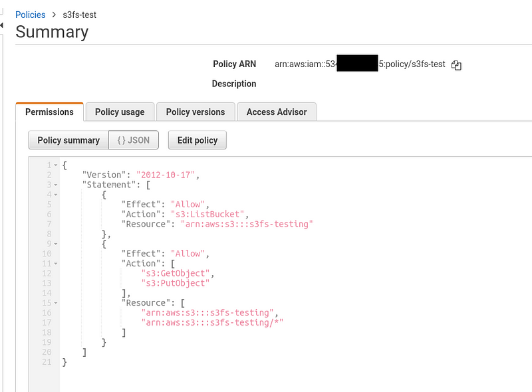
Task: Click the resource value on line 16
Action: coord(207,313)
